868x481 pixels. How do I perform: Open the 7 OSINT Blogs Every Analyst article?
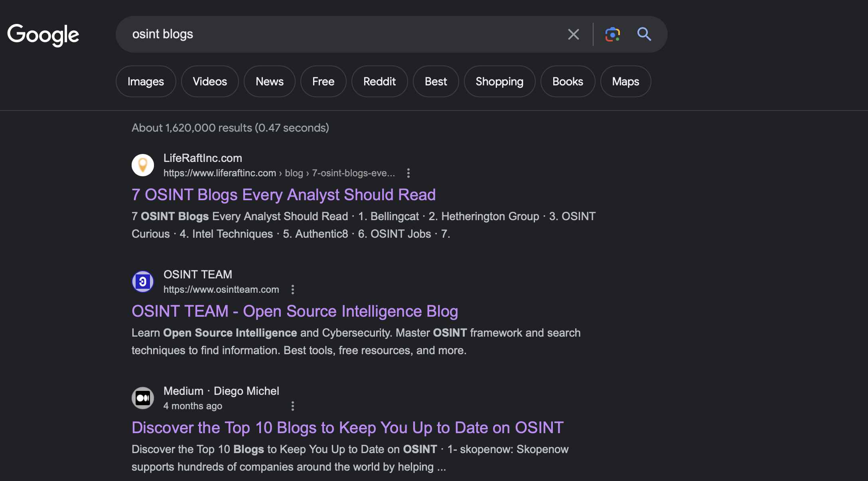283,194
